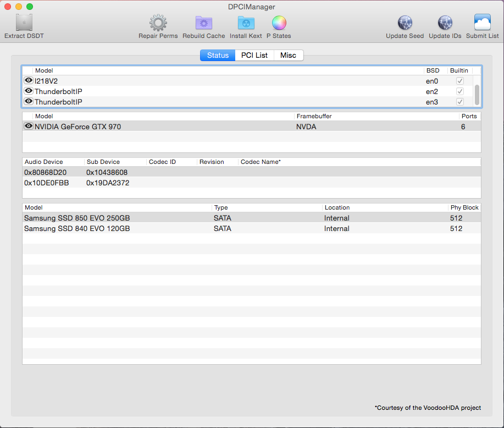Click the eye icon beside I218V2
Screen dimensions: 504x428
pos(29,80)
